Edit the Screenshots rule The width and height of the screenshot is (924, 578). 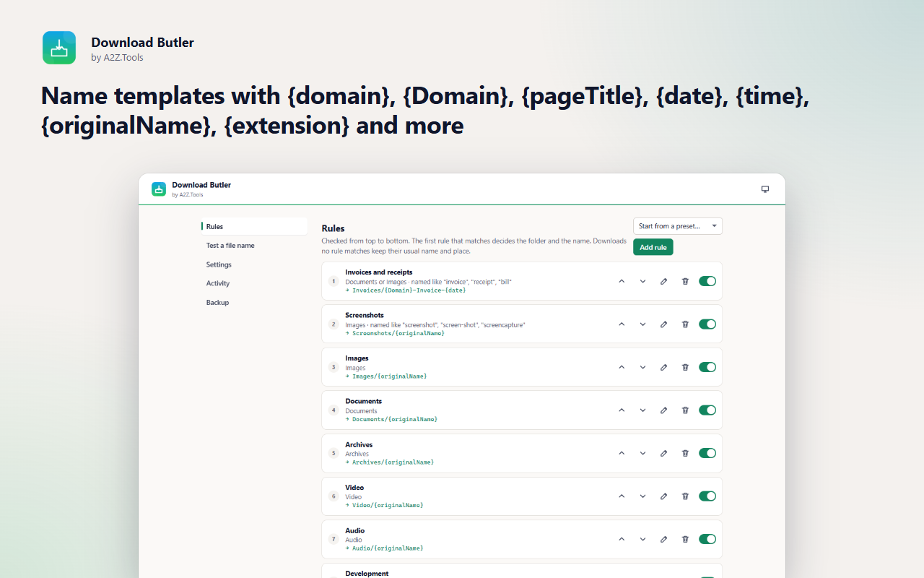coord(663,324)
